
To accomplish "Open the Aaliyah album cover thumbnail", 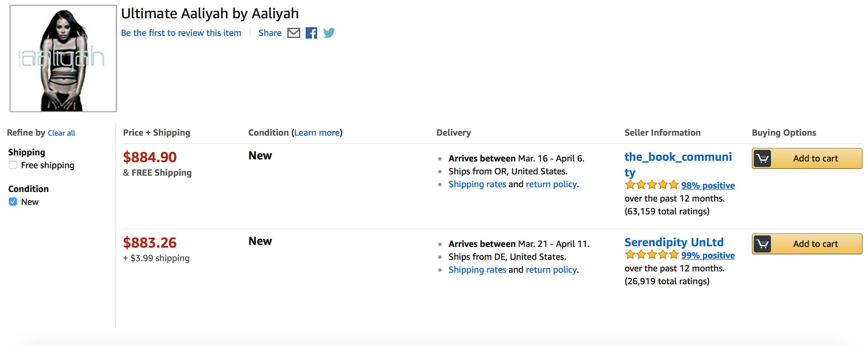I will pyautogui.click(x=63, y=58).
